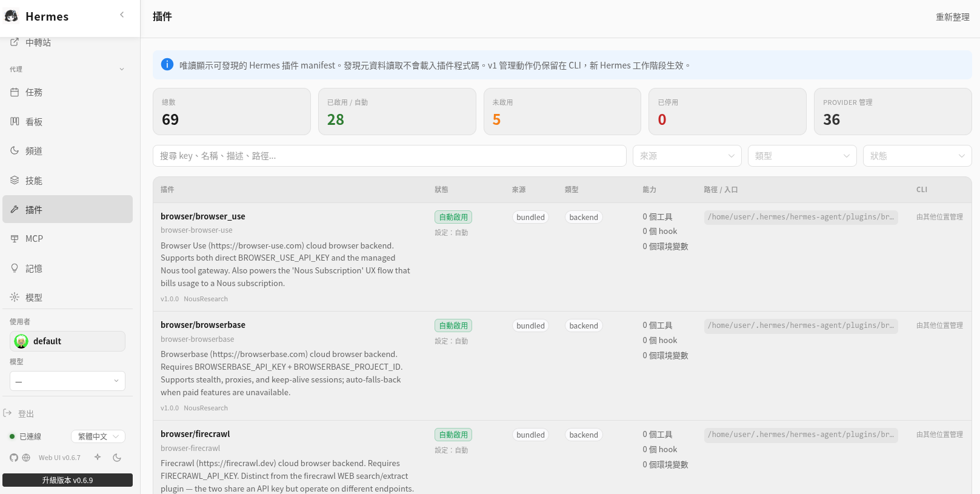Click the calendar icon beside 任務
The width and height of the screenshot is (980, 494).
(15, 92)
